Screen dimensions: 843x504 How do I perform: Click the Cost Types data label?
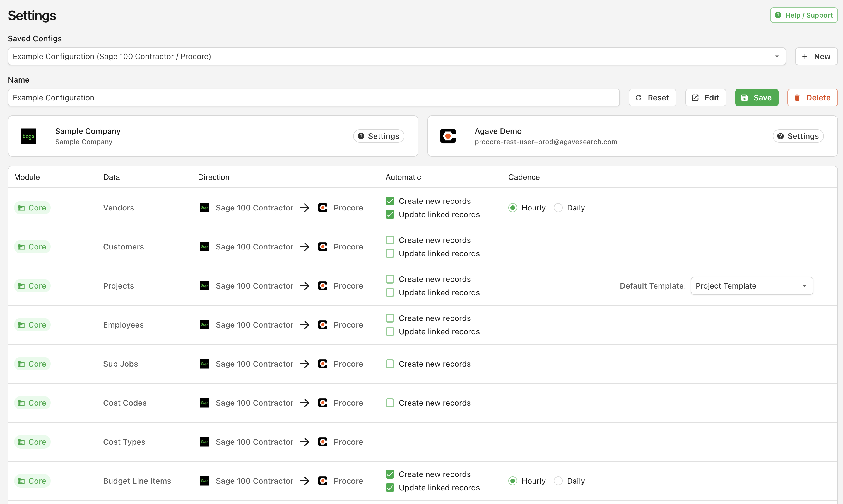point(124,442)
